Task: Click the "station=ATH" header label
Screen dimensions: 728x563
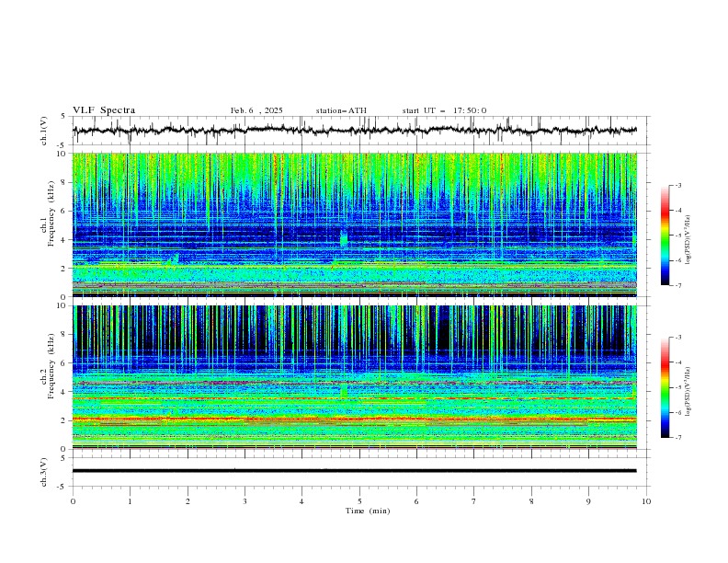Action: coord(341,110)
